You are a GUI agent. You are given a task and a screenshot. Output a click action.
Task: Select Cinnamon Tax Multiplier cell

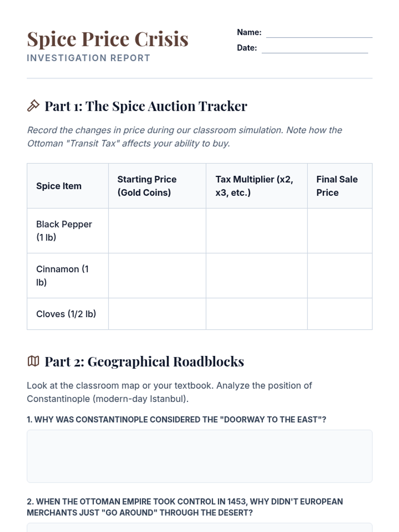click(256, 276)
